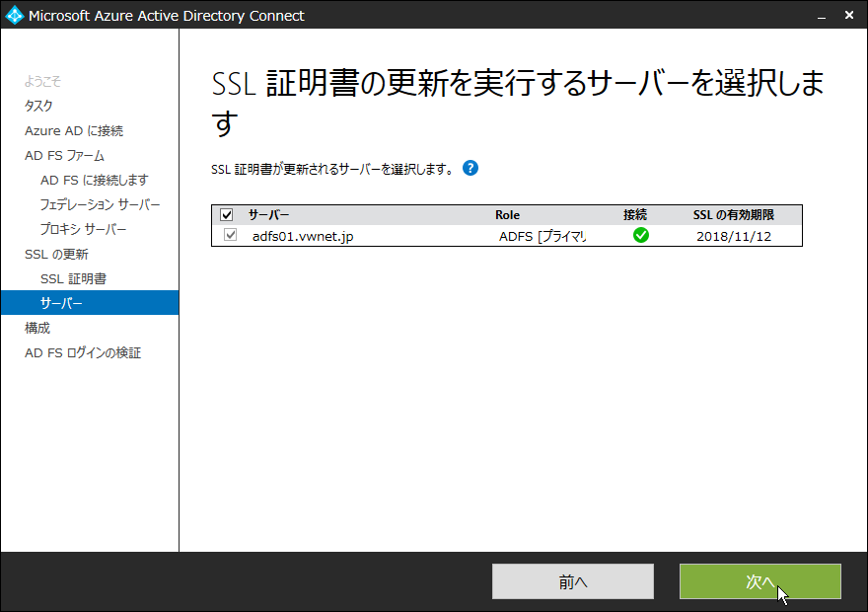Click the SSL の有効期限 column header

(733, 214)
